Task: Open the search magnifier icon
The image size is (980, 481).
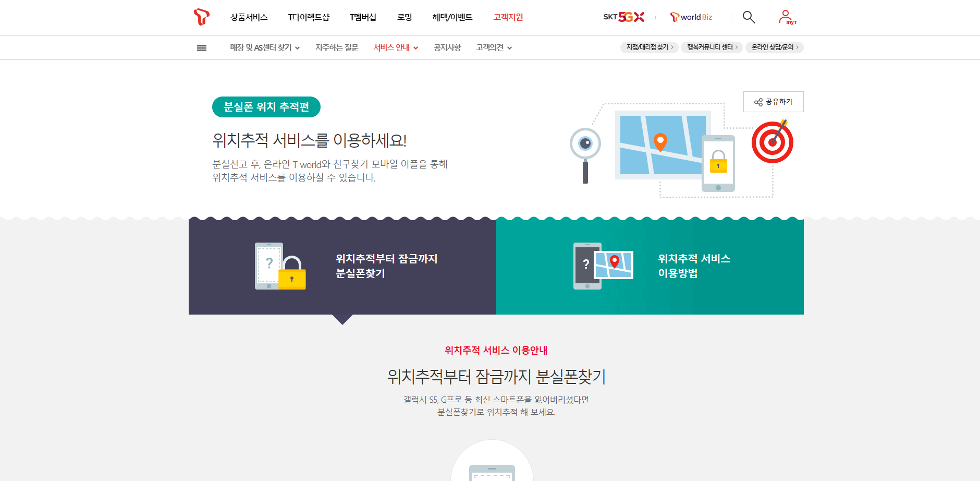Action: click(749, 17)
